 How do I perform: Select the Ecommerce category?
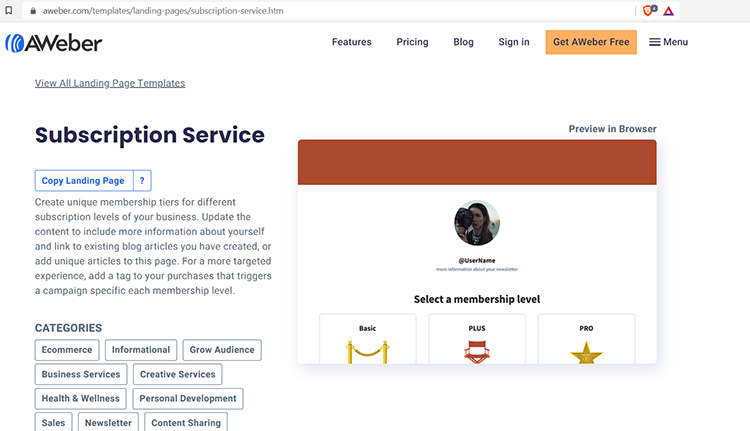pos(67,350)
